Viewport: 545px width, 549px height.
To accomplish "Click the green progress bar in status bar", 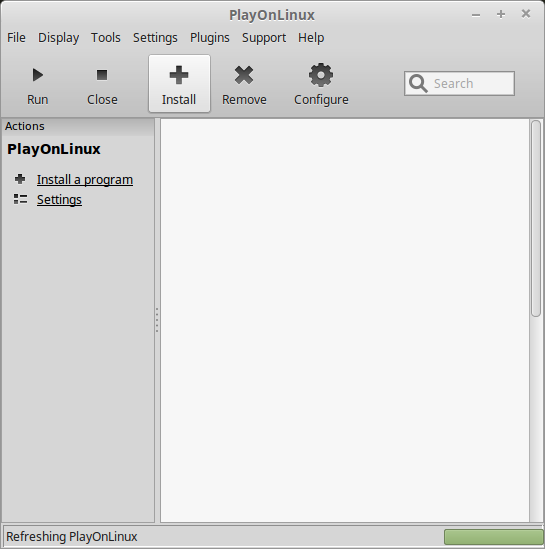I will pyautogui.click(x=494, y=537).
